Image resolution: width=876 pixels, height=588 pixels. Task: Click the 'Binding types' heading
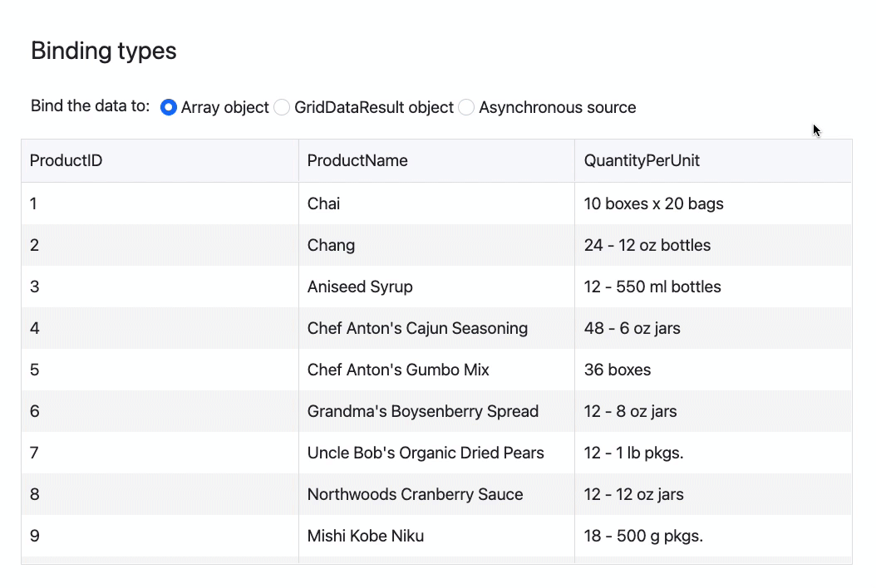click(x=104, y=51)
